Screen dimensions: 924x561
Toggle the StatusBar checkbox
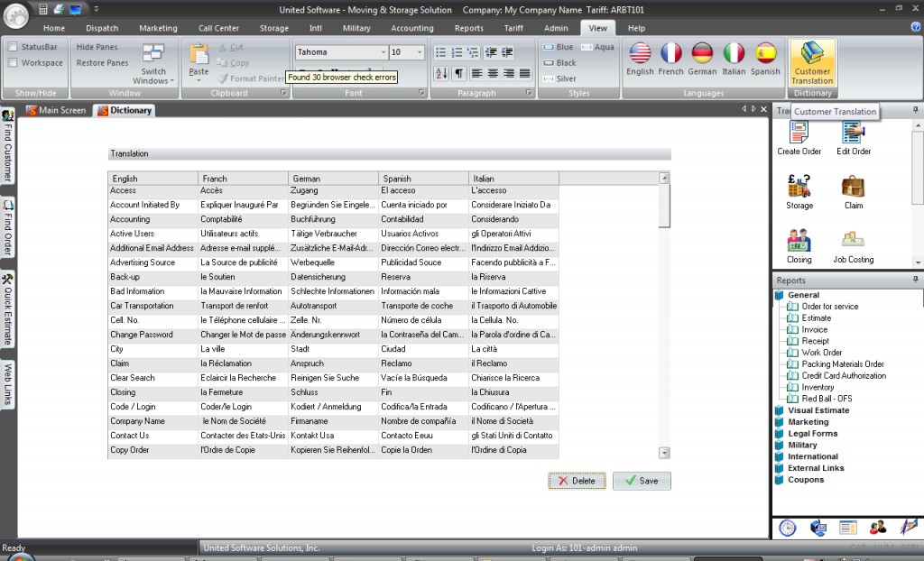(13, 47)
